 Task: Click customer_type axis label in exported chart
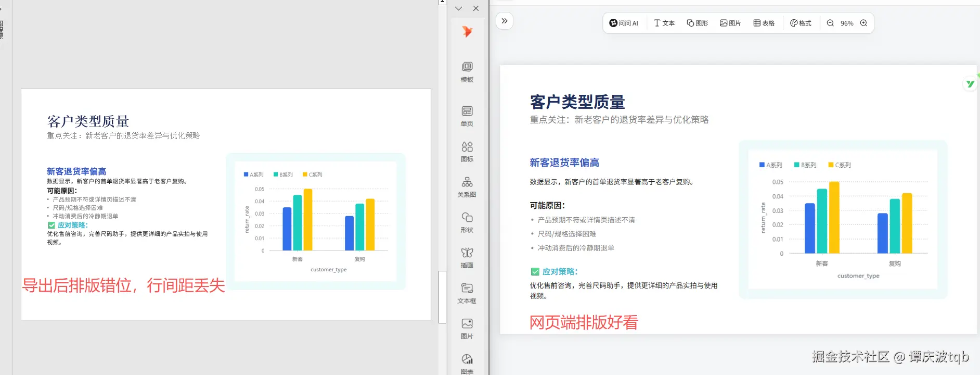(x=329, y=270)
